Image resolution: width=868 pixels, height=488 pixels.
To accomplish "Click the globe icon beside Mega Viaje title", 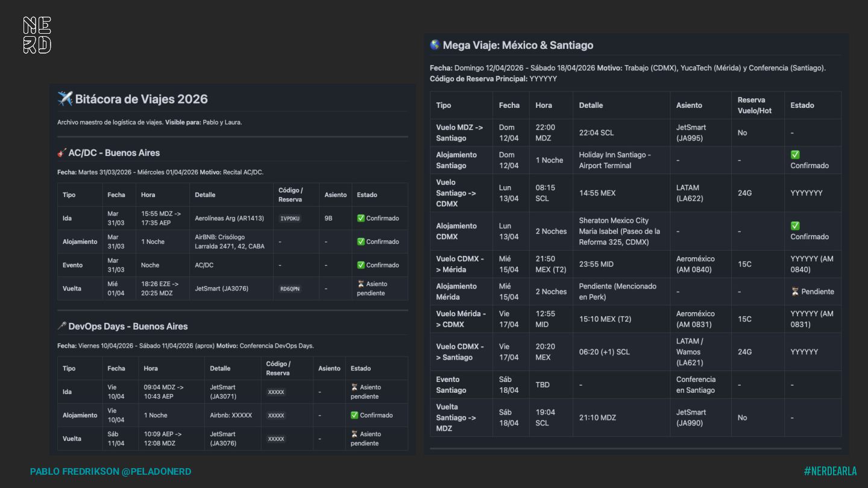I will coord(435,45).
